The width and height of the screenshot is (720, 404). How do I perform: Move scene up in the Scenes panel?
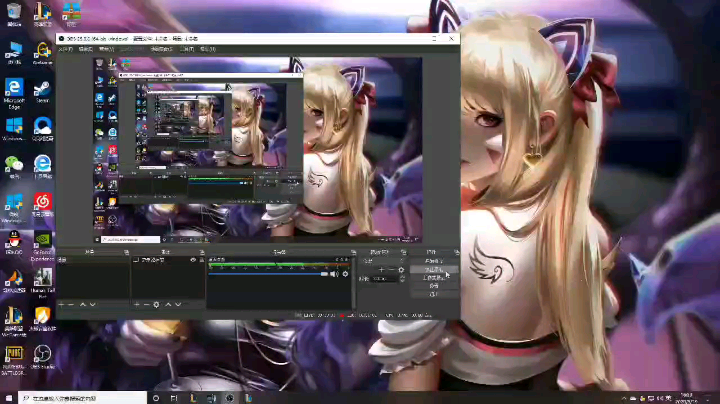(x=83, y=304)
